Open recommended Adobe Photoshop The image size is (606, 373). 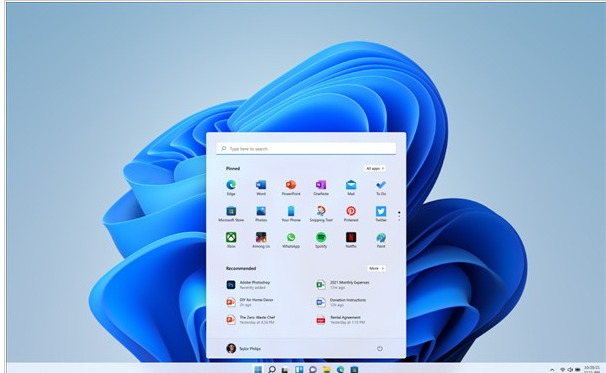(x=249, y=285)
